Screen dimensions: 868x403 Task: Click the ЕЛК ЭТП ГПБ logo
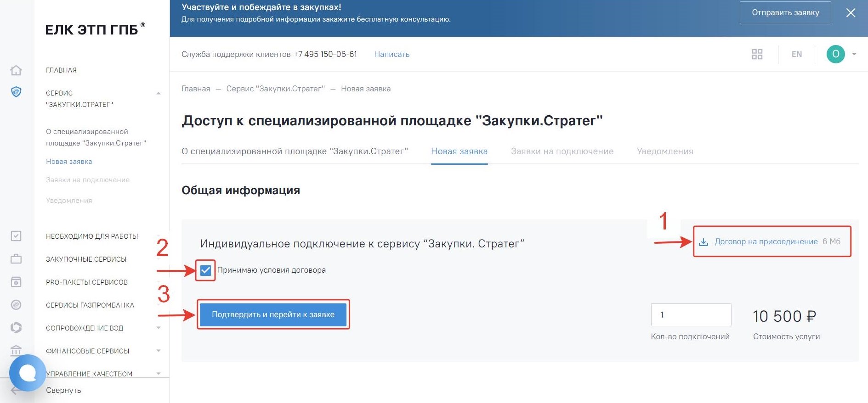(95, 29)
